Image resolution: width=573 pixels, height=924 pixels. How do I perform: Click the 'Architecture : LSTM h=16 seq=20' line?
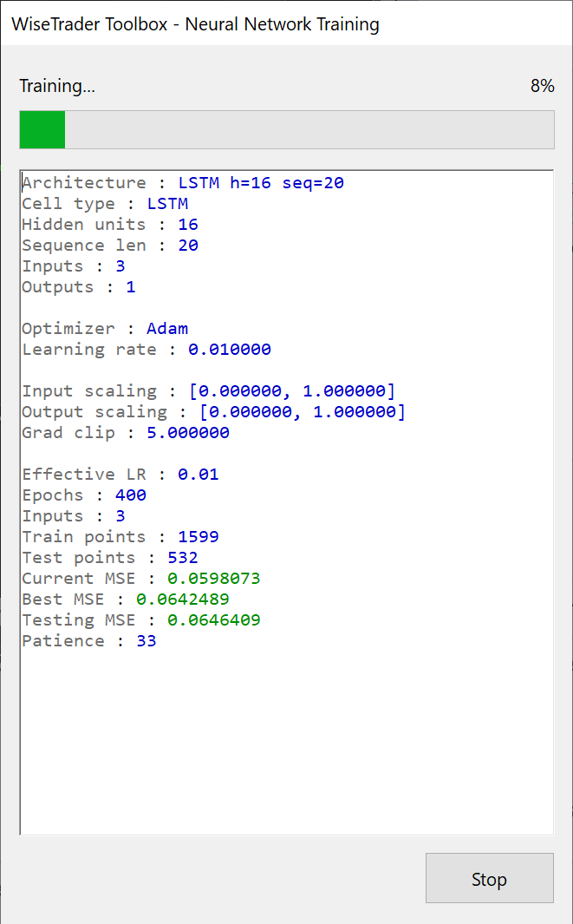coord(183,183)
